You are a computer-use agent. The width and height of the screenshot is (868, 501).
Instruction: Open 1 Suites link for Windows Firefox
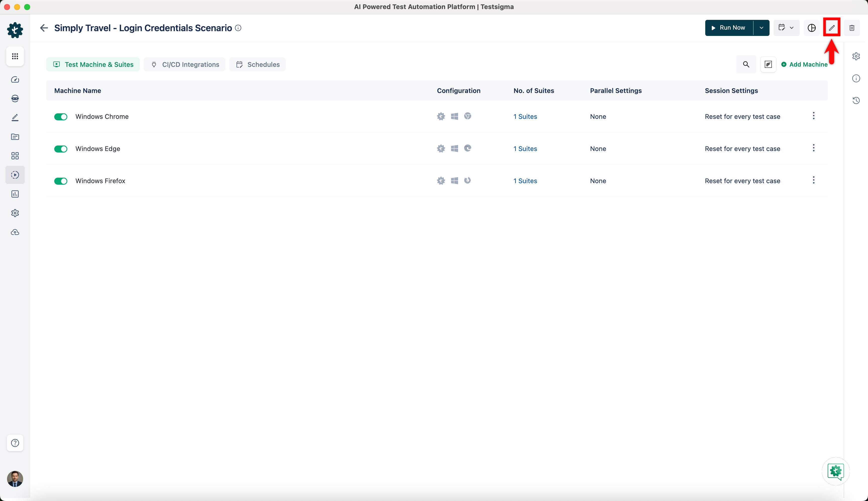pos(525,181)
